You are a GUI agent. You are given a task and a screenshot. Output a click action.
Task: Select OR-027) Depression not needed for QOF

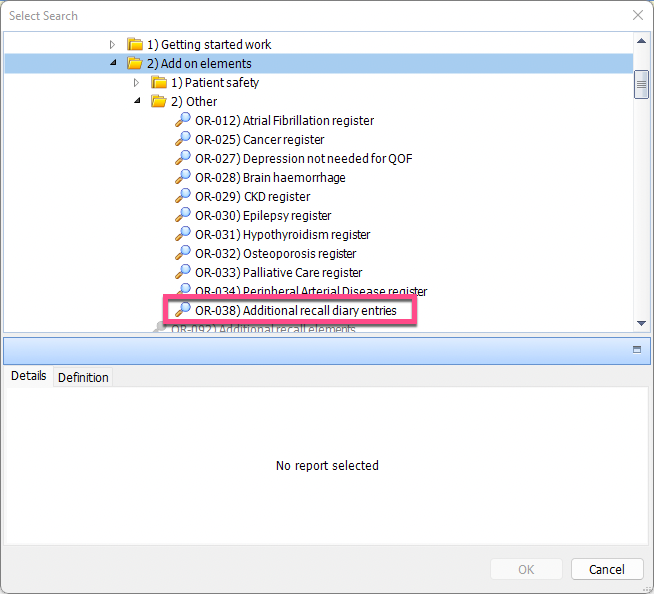pyautogui.click(x=304, y=159)
